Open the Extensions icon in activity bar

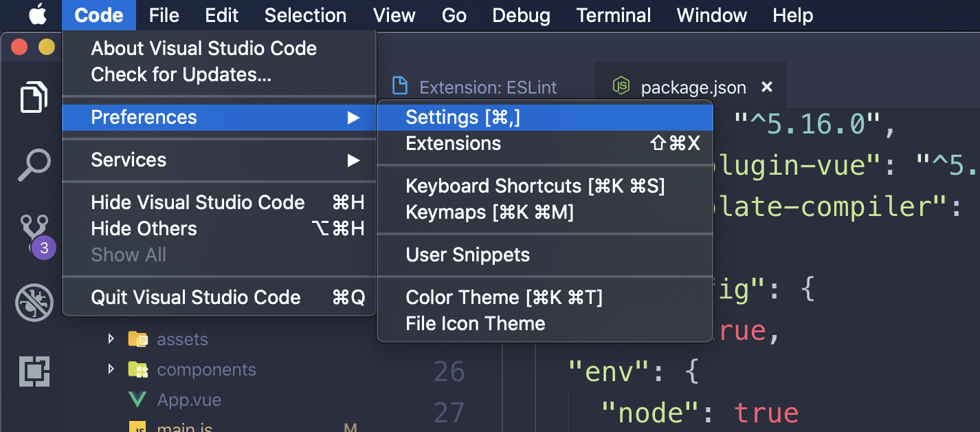(x=34, y=371)
